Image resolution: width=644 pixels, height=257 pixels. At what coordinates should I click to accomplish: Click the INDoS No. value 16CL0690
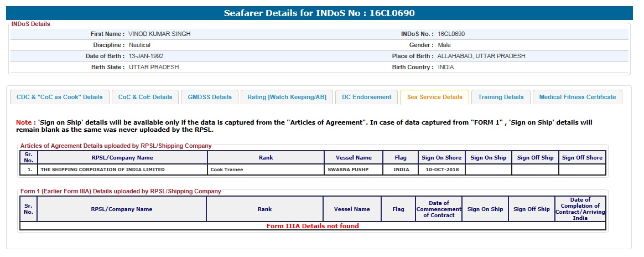coord(451,34)
